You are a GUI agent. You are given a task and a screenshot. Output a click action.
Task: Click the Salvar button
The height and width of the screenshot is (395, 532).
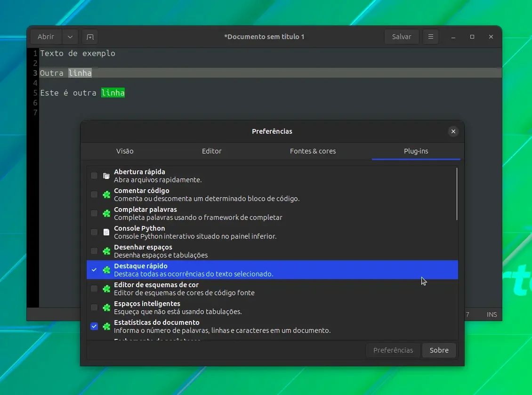[x=402, y=37]
